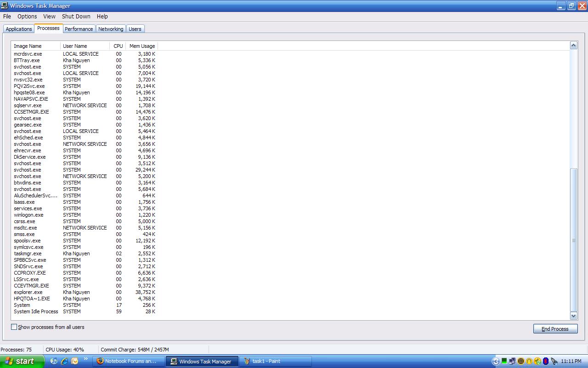Enable Show processes from all users
The image size is (588, 368).
pos(14,327)
